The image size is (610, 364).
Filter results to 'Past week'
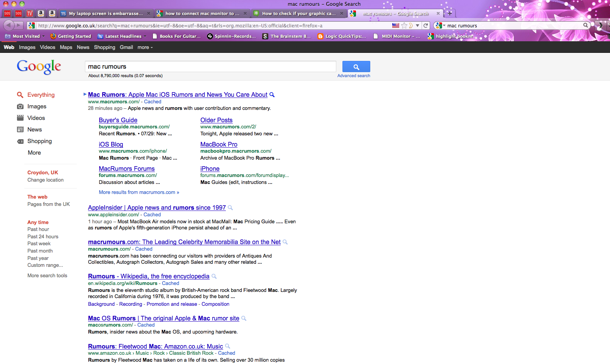click(39, 244)
